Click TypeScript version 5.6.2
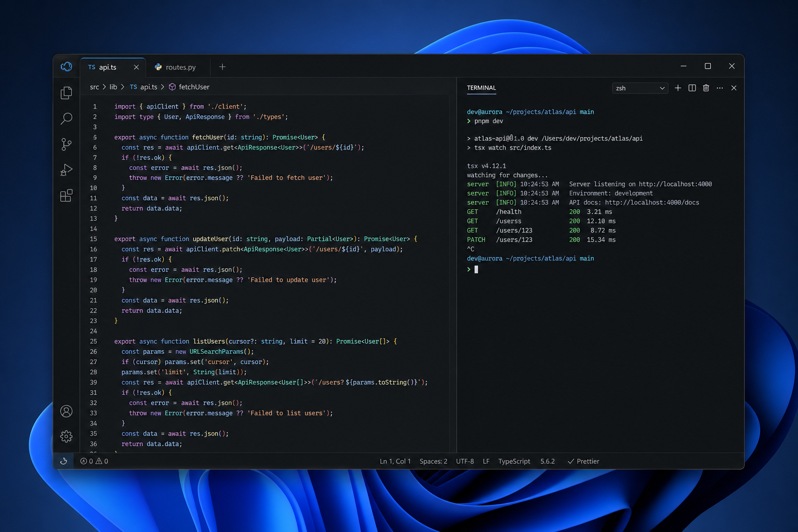The width and height of the screenshot is (798, 532). click(548, 461)
